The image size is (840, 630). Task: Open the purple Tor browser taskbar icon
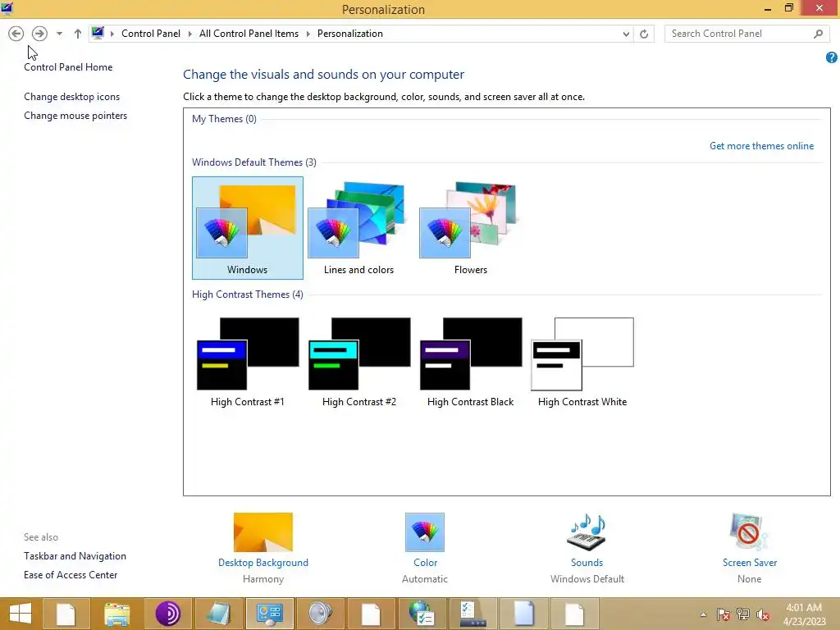167,614
